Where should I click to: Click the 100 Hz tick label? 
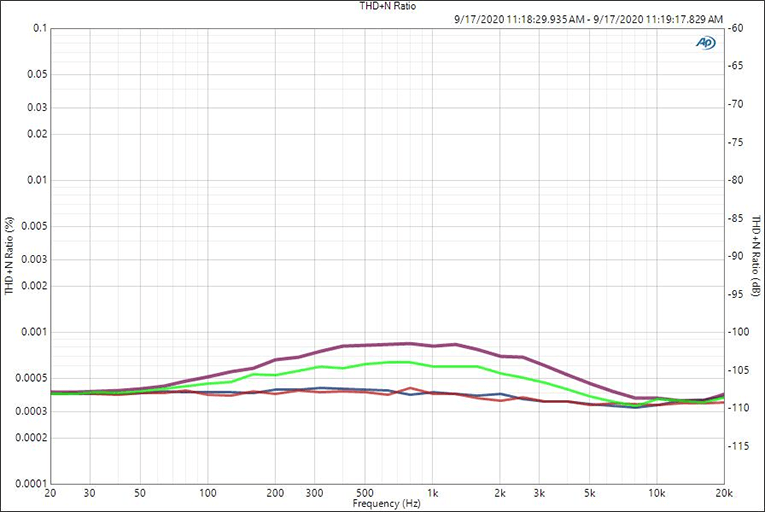(x=207, y=494)
